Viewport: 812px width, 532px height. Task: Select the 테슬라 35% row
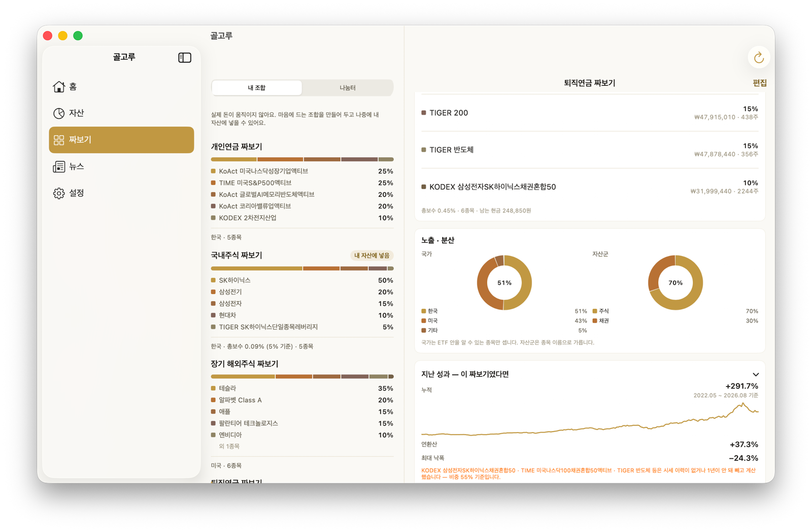[x=302, y=388]
